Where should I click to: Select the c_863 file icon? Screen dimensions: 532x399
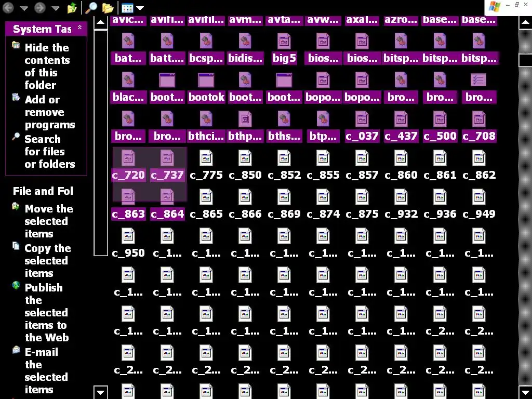[x=128, y=197]
